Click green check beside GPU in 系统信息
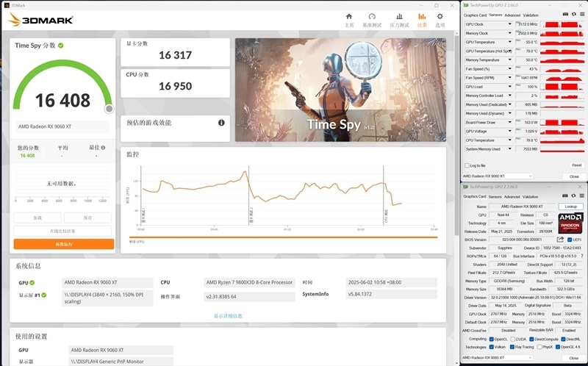 (x=32, y=283)
